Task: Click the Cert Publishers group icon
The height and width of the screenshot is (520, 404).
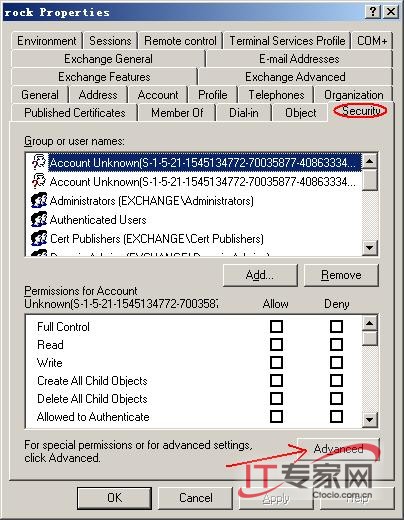Action: pos(39,239)
